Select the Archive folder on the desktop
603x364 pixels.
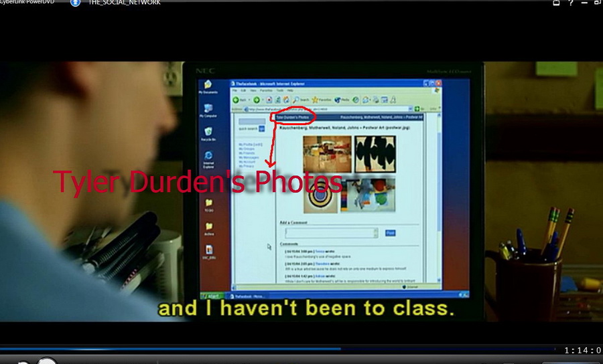[x=209, y=229]
